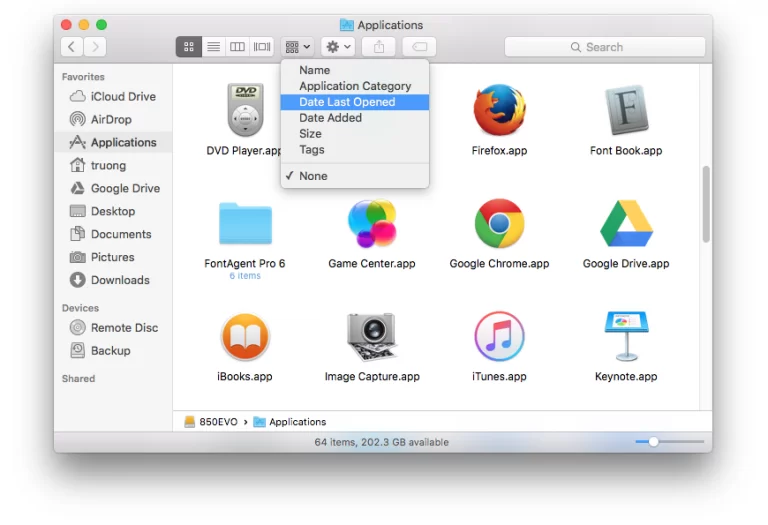This screenshot has width=768, height=525.
Task: Select the Firefox.app icon
Action: point(499,110)
